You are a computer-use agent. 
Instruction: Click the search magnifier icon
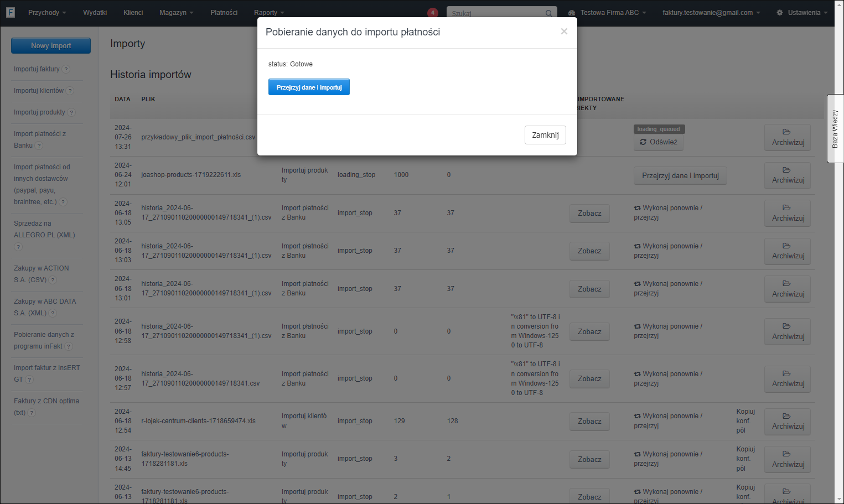548,13
